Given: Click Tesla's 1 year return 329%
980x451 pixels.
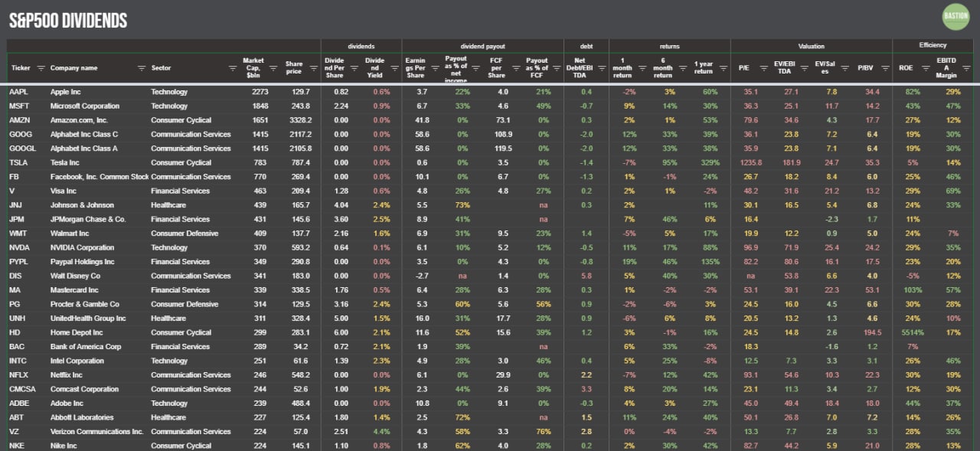Looking at the screenshot, I should point(710,163).
